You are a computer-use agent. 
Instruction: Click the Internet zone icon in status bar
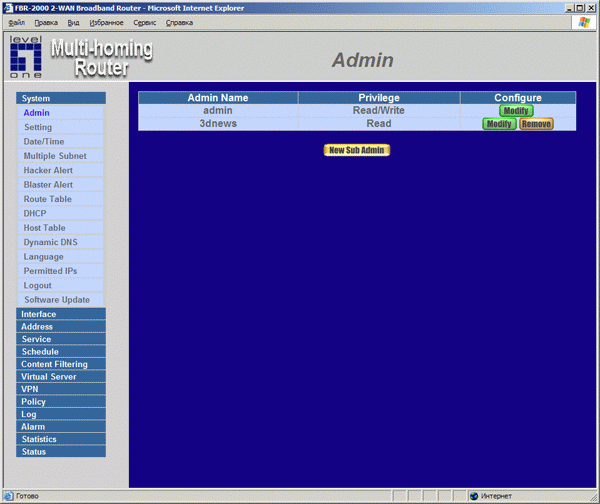tap(474, 496)
